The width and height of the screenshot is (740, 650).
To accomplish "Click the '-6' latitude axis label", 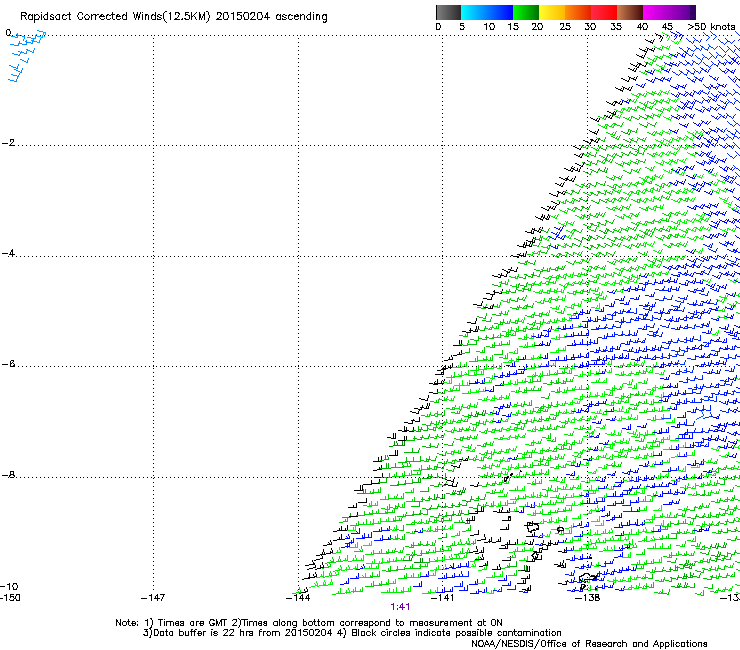I will click(8, 364).
